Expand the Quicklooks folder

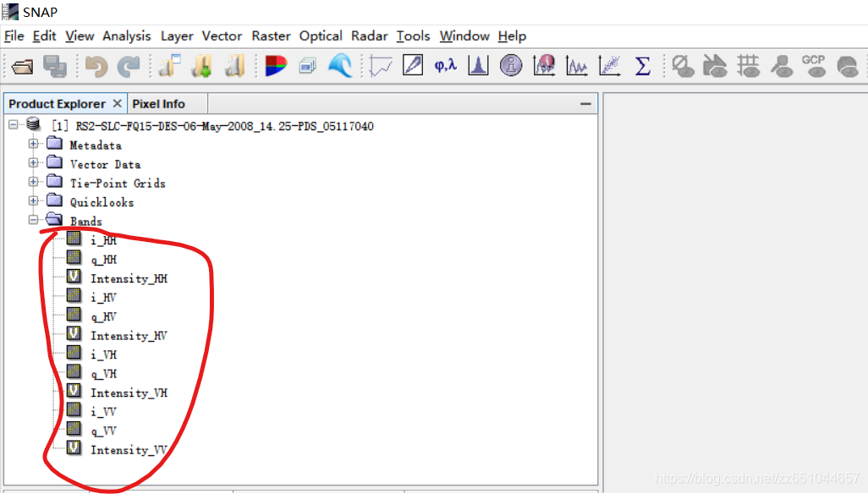pos(33,200)
